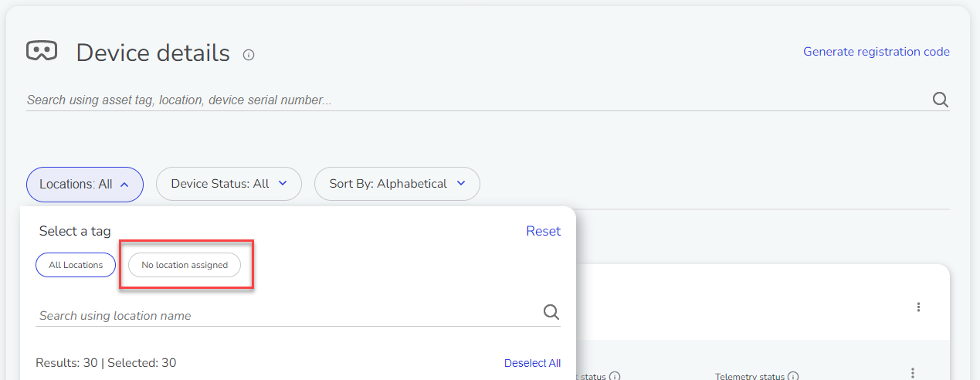Open the Device Status: All dropdown
The image size is (980, 380).
[x=229, y=184]
